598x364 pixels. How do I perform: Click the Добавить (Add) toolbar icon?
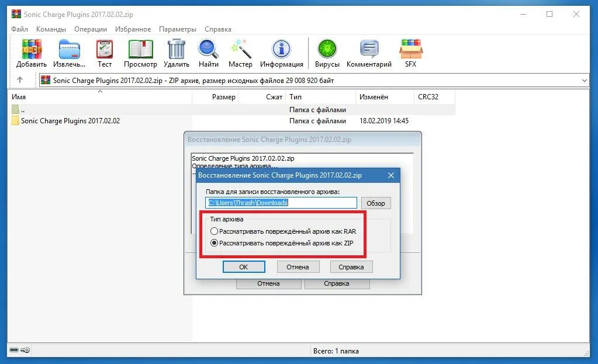(x=31, y=49)
